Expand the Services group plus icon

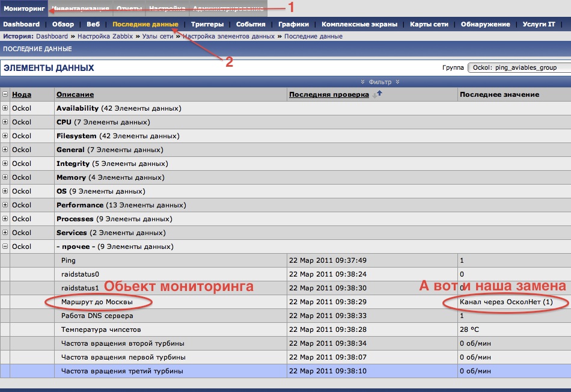(x=5, y=233)
